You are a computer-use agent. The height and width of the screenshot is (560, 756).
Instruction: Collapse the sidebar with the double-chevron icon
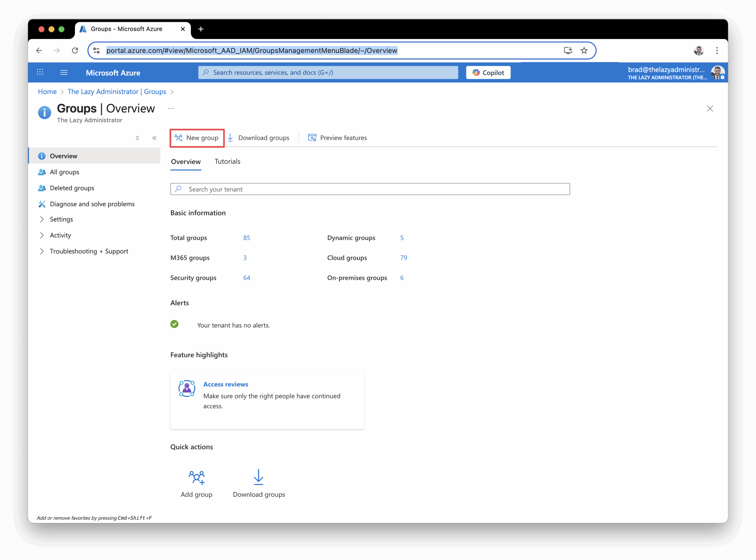click(154, 138)
